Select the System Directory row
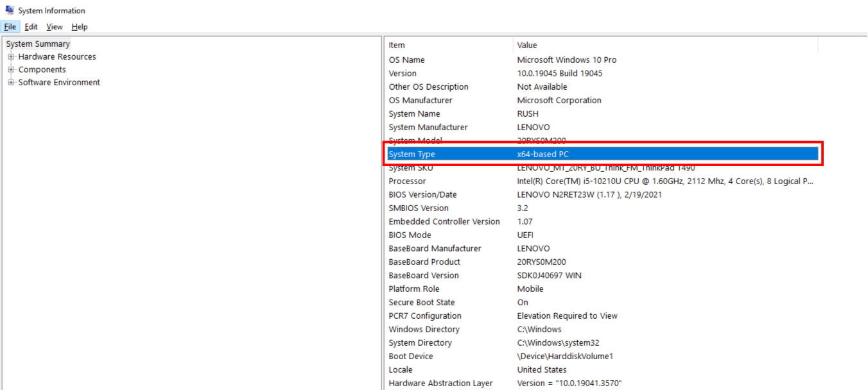Viewport: 868px width, 390px height. [602, 343]
